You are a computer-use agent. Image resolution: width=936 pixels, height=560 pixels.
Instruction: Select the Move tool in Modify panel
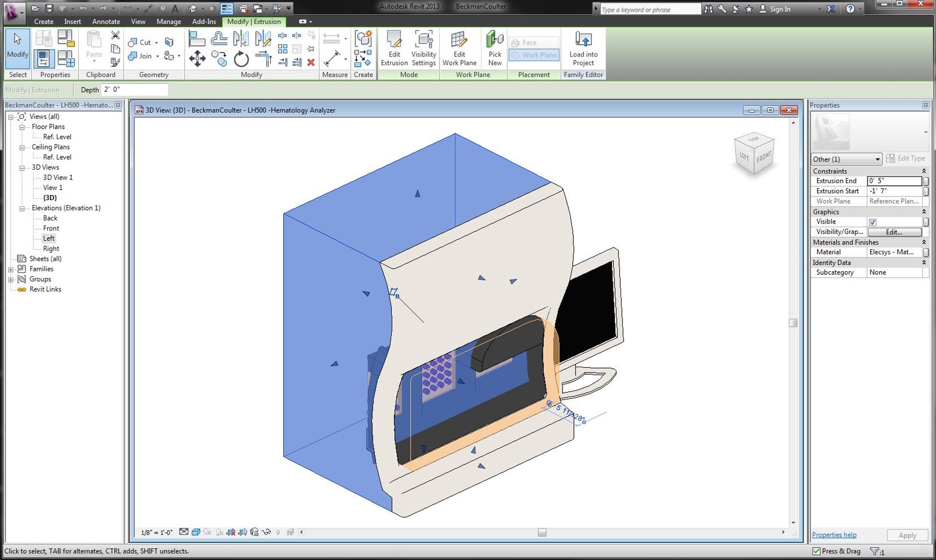[x=197, y=59]
